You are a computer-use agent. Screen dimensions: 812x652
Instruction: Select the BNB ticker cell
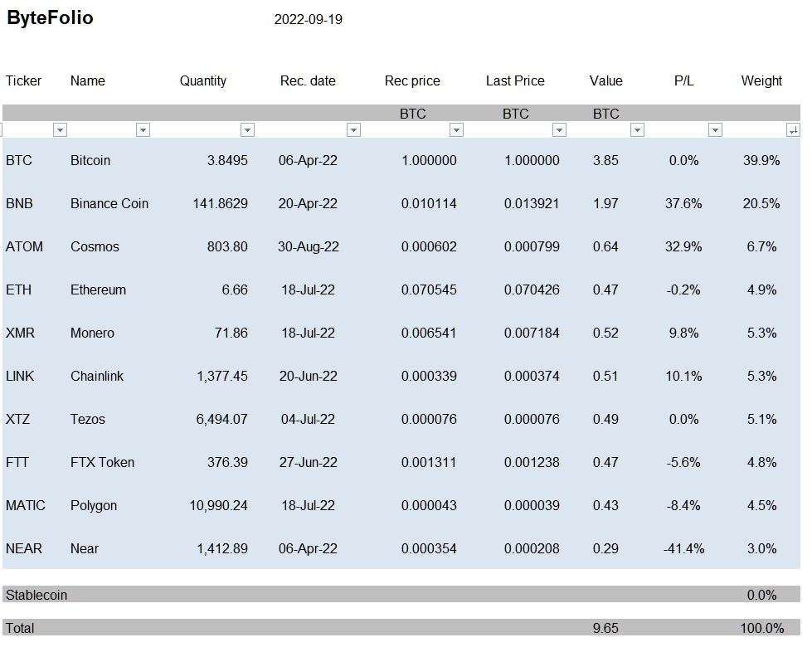coord(19,203)
